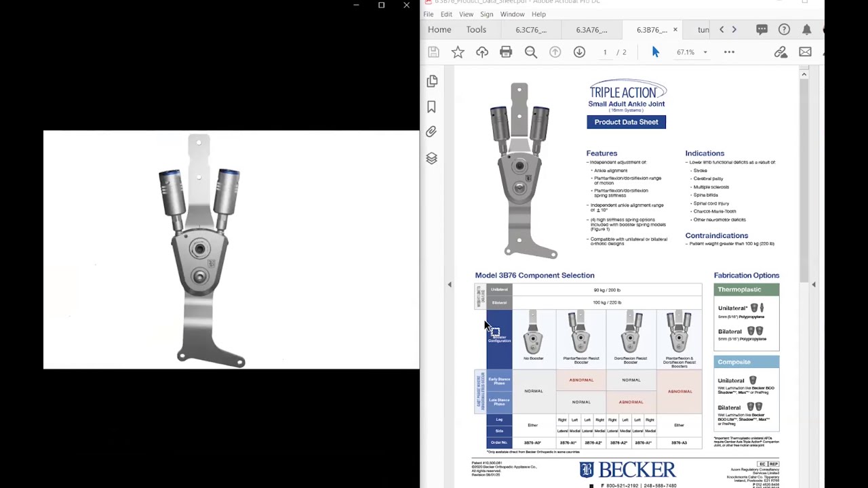The height and width of the screenshot is (488, 868).
Task: Switch to the 6.3C76 document tab
Action: coord(531,30)
